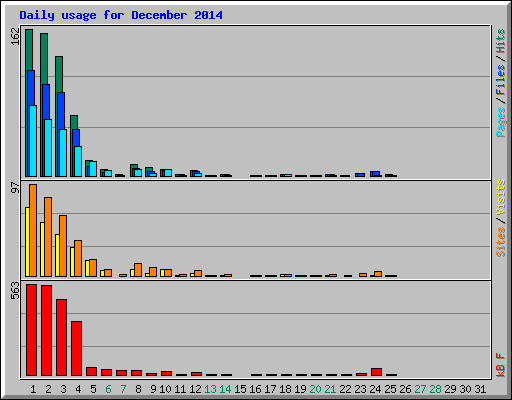Select green weekend day 14 label

(225, 389)
